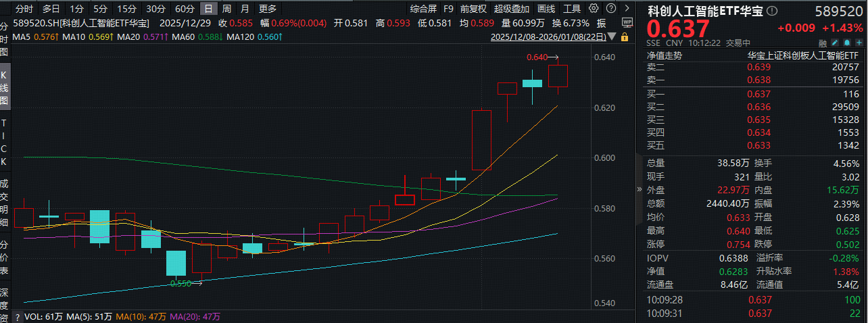Select the 买四 0.634 order row
The image size is (868, 323).
tap(752, 132)
